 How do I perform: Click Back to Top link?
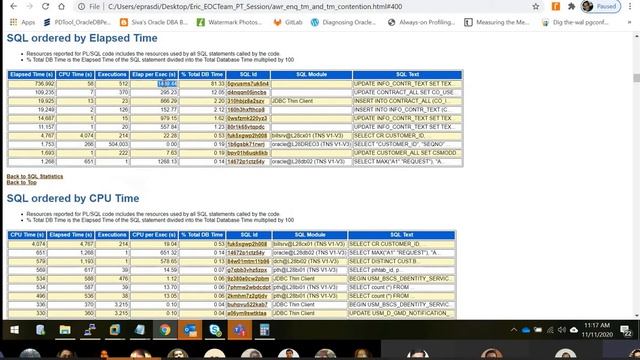click(x=22, y=182)
